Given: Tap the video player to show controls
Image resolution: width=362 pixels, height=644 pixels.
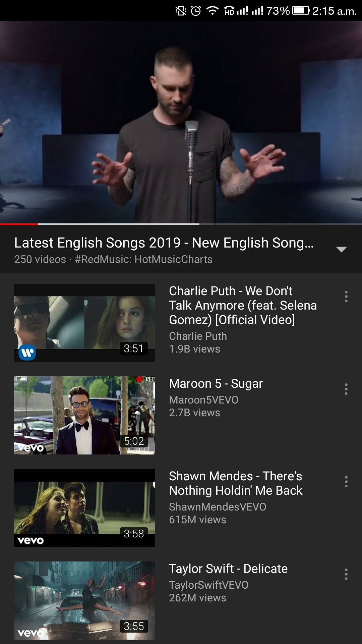Looking at the screenshot, I should [181, 122].
